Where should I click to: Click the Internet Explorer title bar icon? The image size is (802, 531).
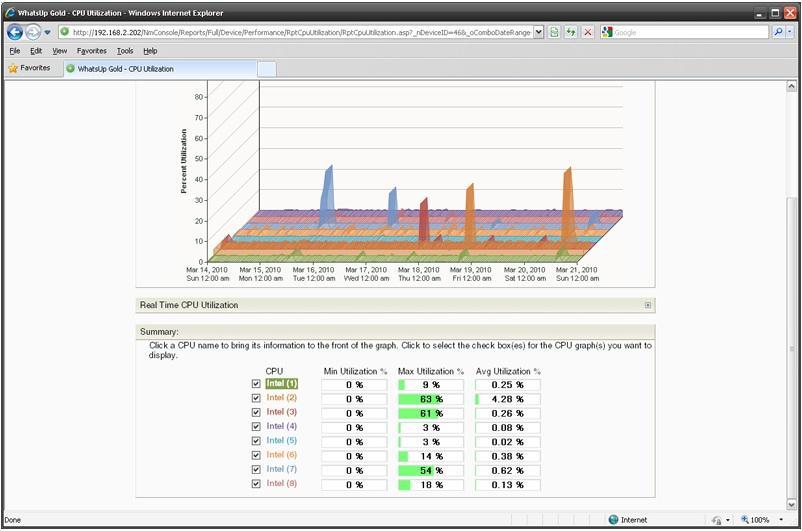pyautogui.click(x=10, y=13)
